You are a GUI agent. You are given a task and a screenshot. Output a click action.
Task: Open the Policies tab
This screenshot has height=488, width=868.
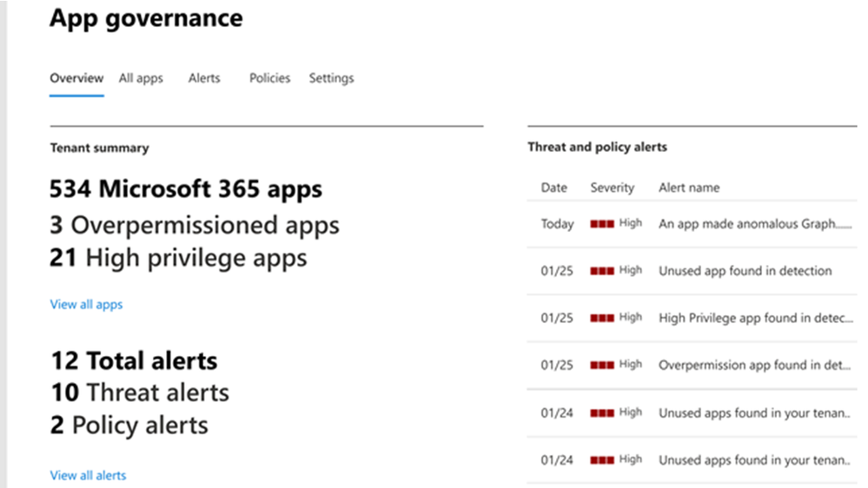point(269,78)
